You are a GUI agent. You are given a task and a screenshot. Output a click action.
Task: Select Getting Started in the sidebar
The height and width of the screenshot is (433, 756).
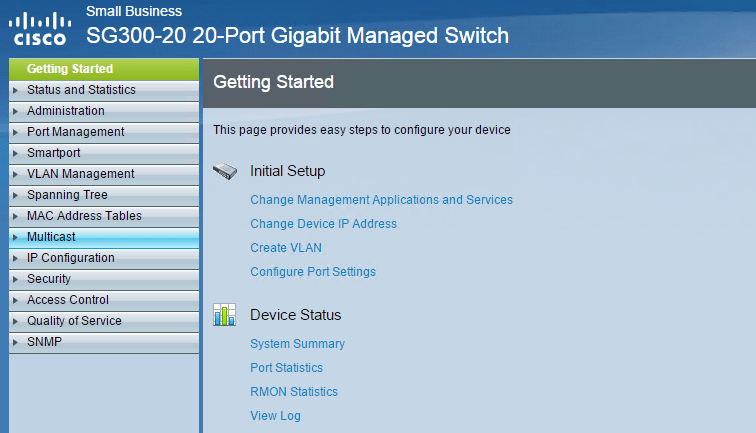(70, 69)
